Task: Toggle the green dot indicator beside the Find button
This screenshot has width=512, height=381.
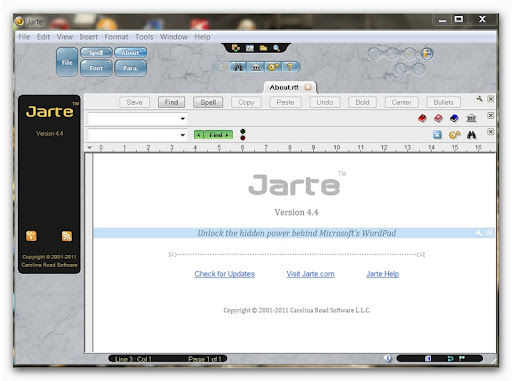Action: 243,131
